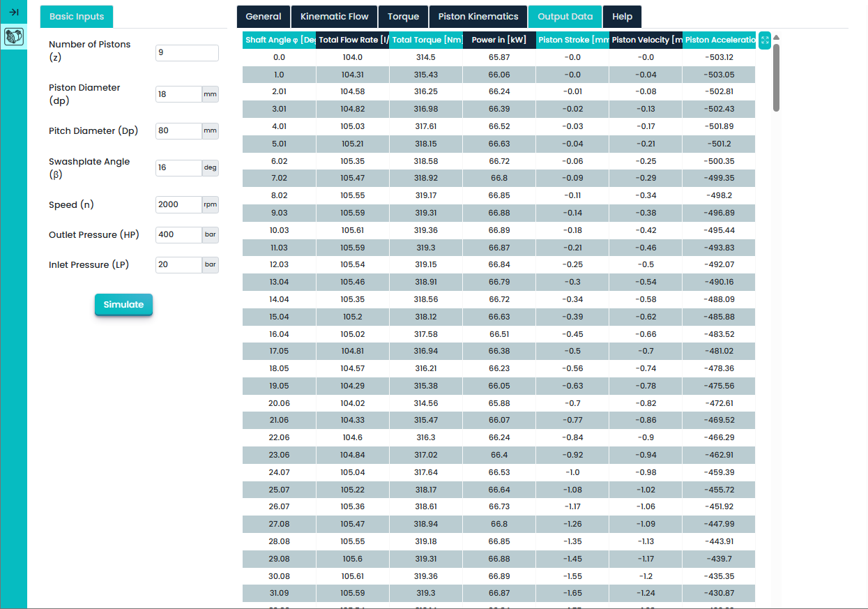868x609 pixels.
Task: Click the Swashplate Angle input field
Action: 178,168
